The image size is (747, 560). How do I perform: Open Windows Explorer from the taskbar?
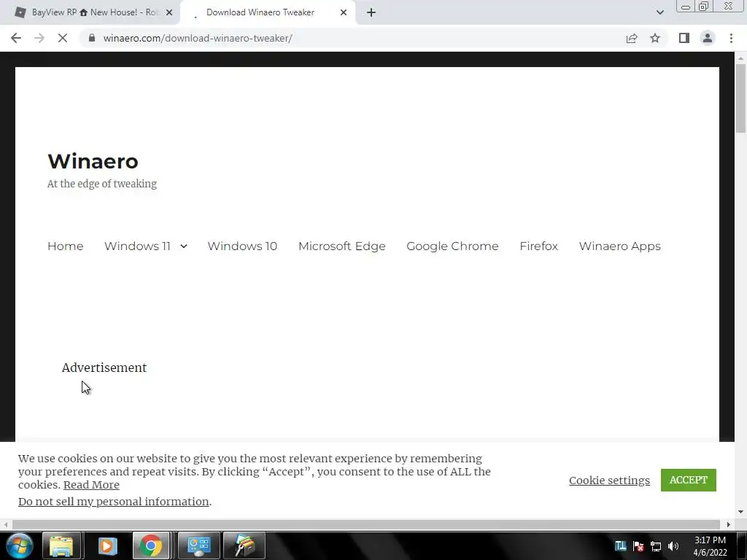tap(62, 545)
